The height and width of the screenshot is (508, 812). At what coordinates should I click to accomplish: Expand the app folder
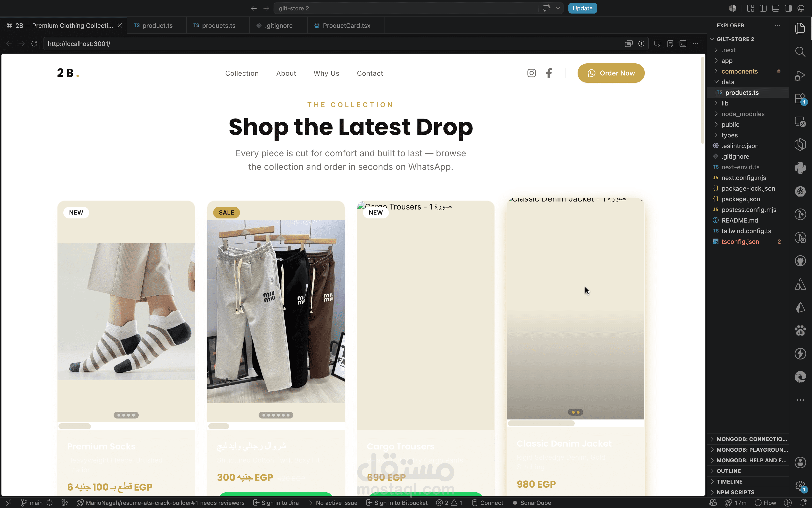748,61
